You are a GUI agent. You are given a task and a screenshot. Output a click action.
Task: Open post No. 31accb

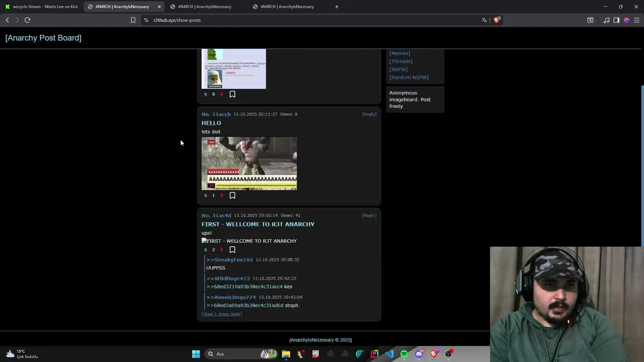tap(216, 114)
